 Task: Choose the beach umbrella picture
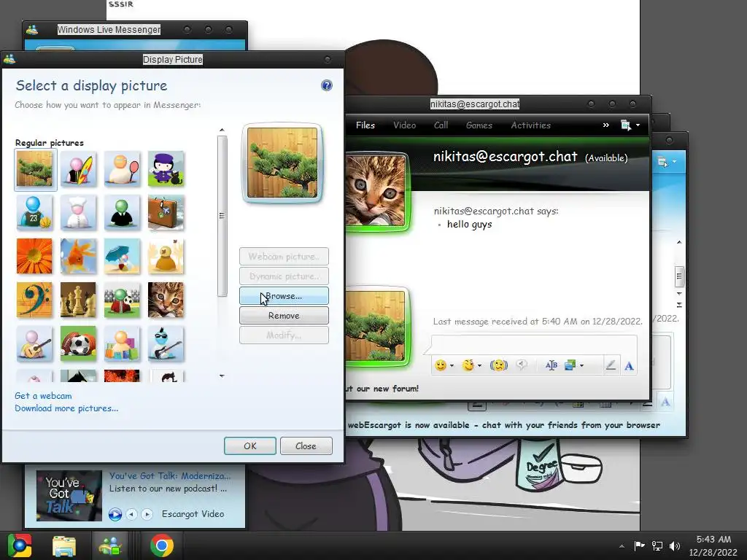(122, 257)
